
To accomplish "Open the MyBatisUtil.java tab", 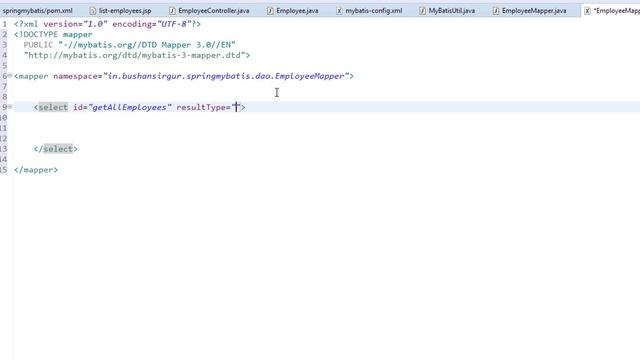I will click(x=451, y=11).
